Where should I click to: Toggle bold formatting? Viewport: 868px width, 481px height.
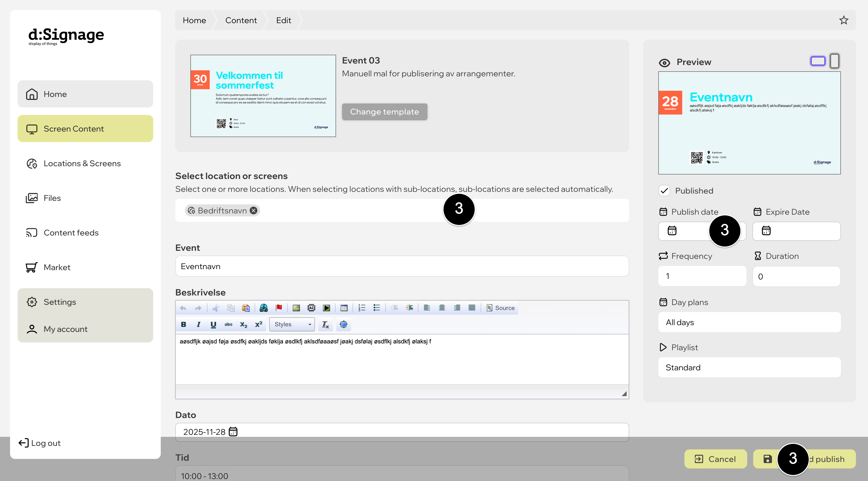[184, 324]
